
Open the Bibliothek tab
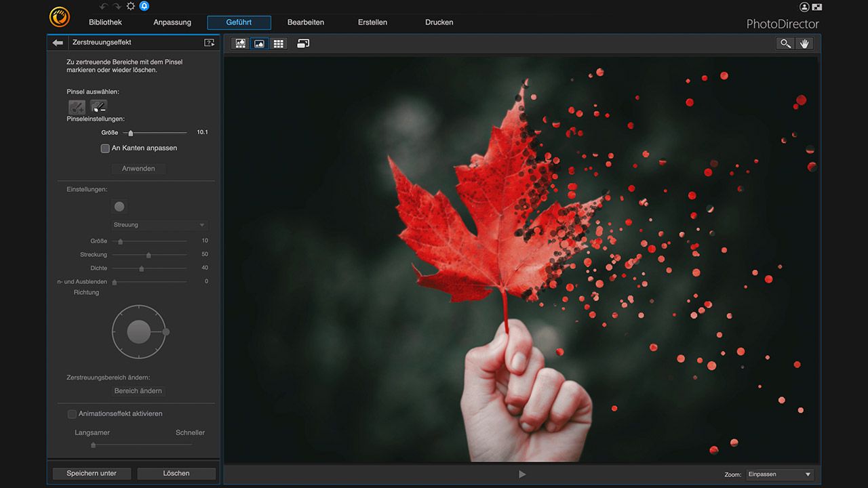pos(106,22)
